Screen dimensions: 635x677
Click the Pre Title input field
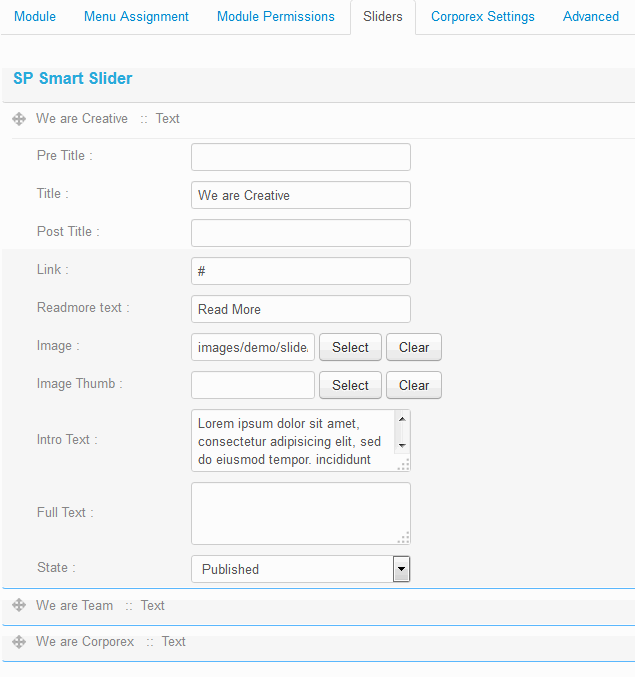pos(301,157)
